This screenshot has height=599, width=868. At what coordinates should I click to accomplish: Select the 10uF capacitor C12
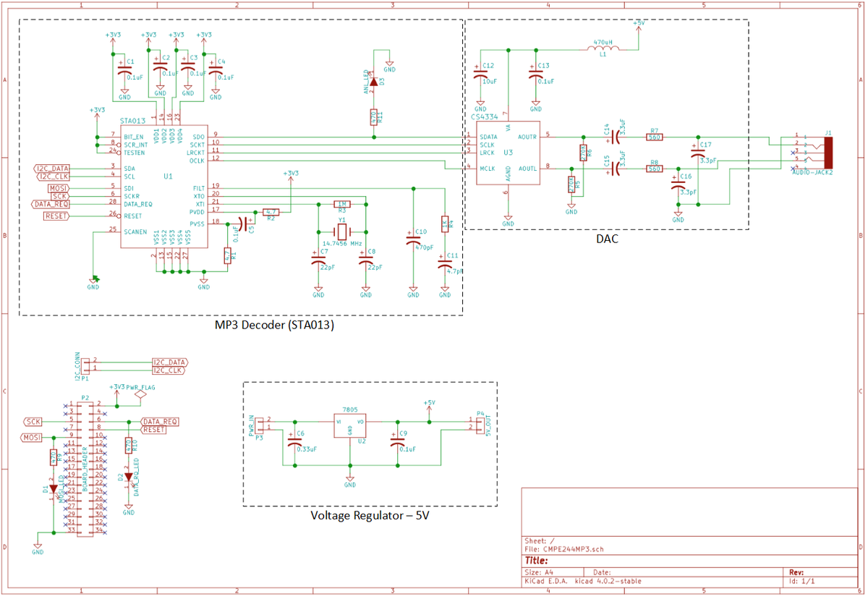(x=480, y=75)
